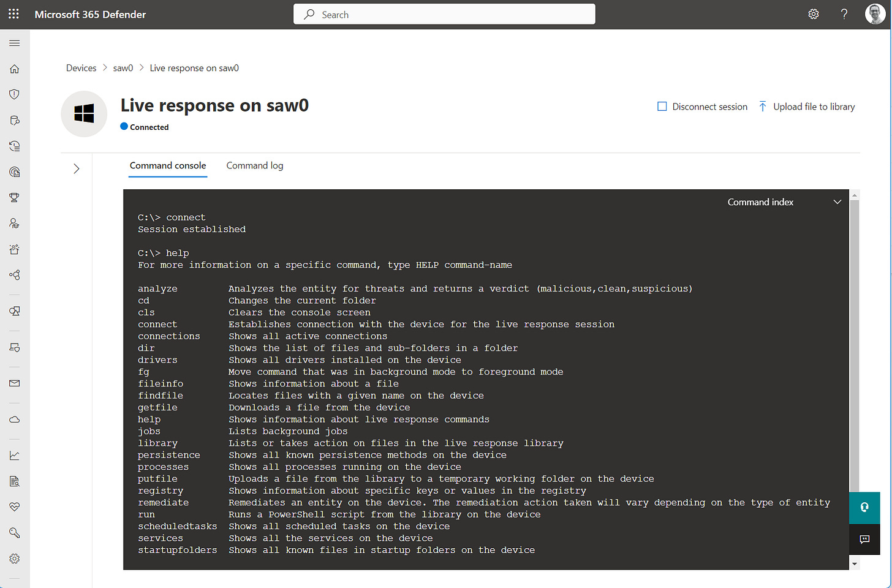Toggle the hamburger navigation menu

(x=15, y=43)
